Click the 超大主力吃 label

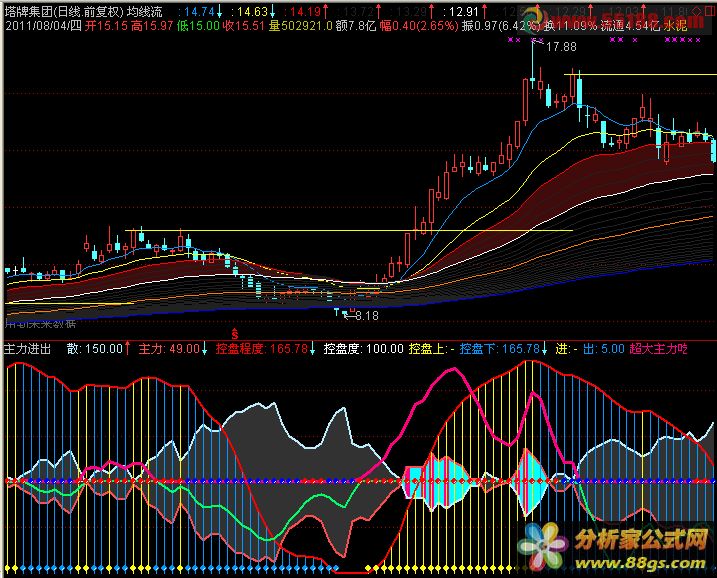point(660,349)
